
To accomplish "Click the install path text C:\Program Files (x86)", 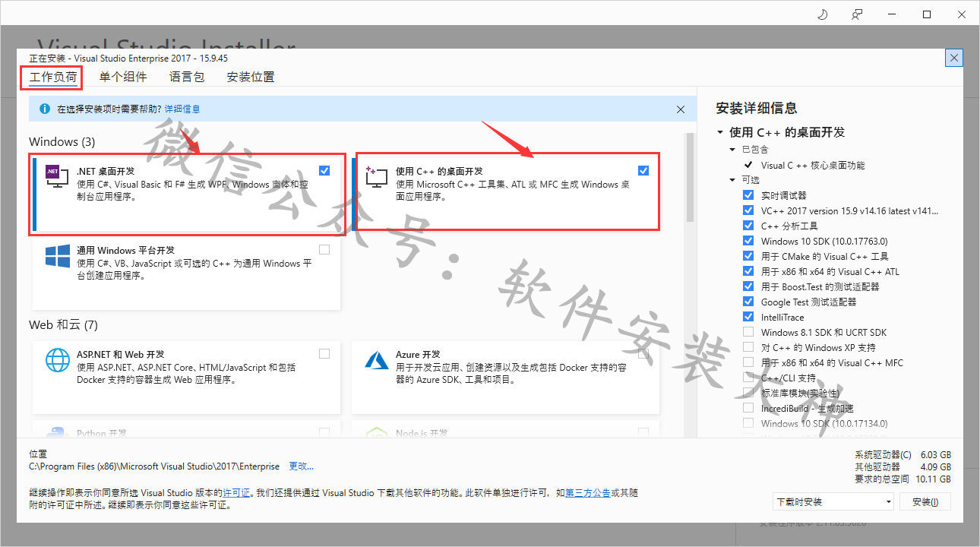I will coord(154,466).
